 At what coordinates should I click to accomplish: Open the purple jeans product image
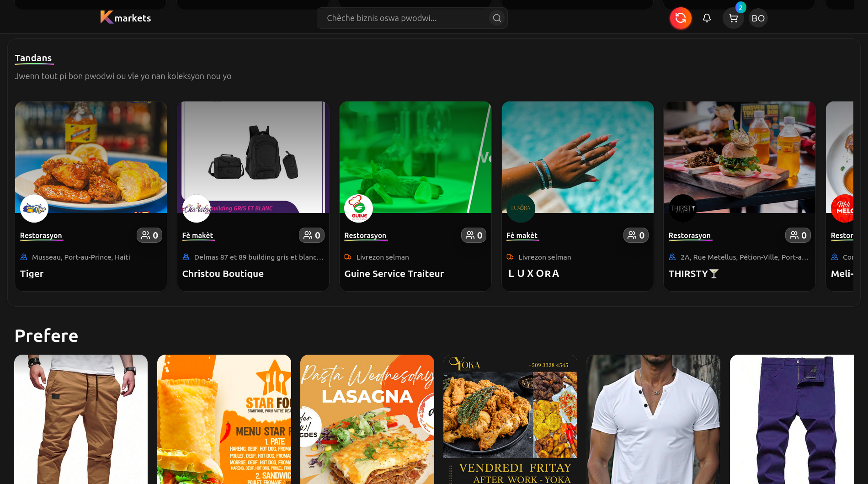point(792,420)
